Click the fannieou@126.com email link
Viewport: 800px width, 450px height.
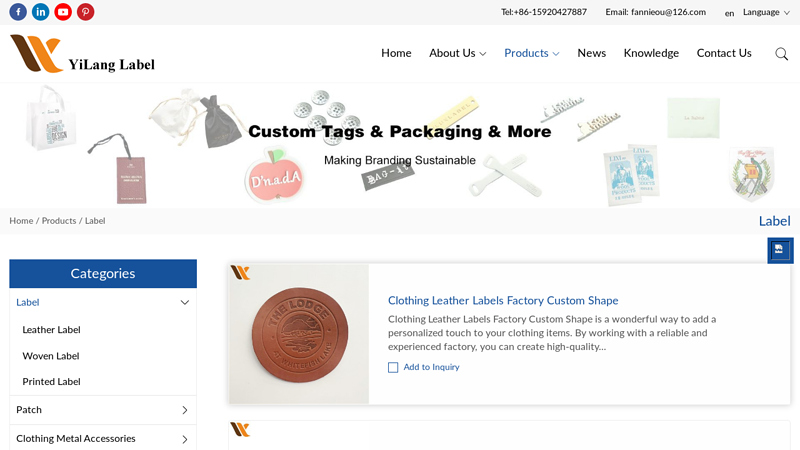668,12
